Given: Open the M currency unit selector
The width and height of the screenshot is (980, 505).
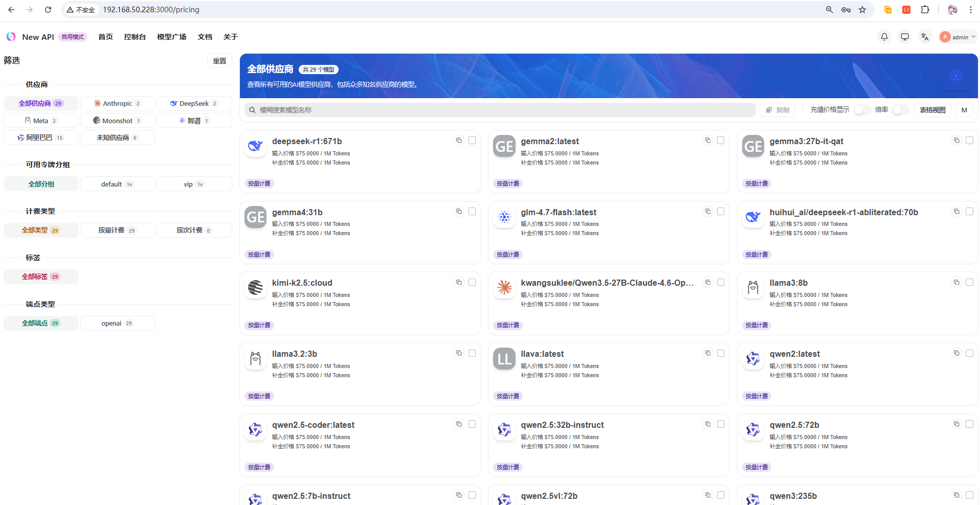Looking at the screenshot, I should [x=964, y=110].
